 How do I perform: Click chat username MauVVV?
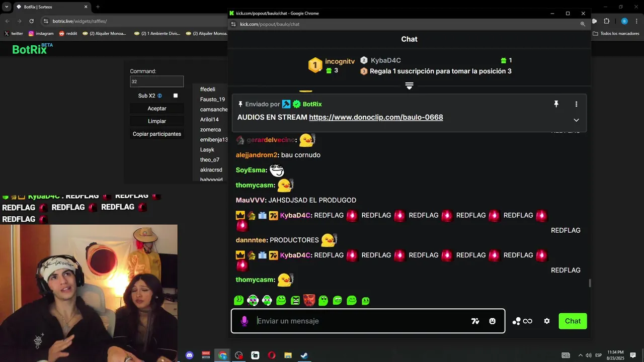[x=250, y=200]
